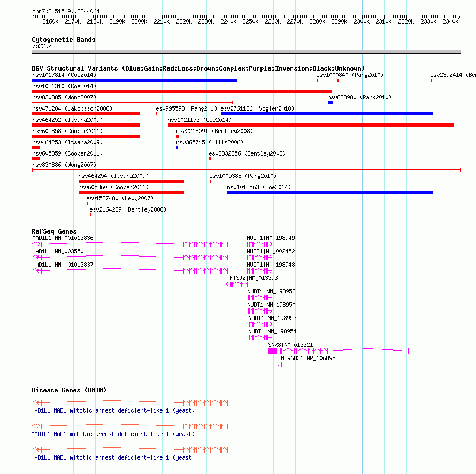
Task: Select gene label NUDT1|NM_198950
Action: point(271,305)
